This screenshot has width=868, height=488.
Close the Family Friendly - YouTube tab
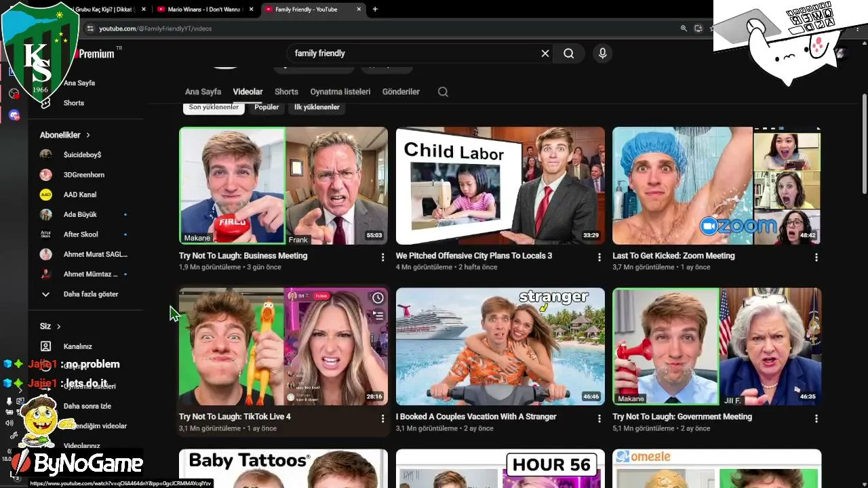(359, 9)
